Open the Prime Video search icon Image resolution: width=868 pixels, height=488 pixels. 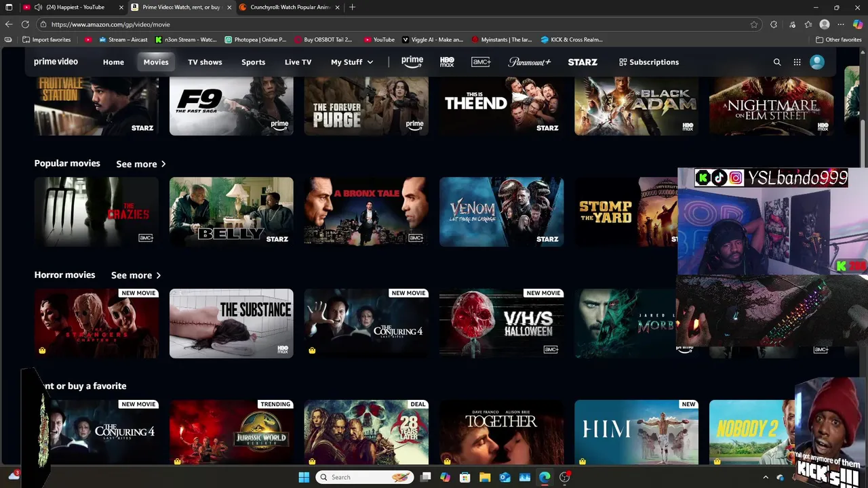click(x=777, y=62)
